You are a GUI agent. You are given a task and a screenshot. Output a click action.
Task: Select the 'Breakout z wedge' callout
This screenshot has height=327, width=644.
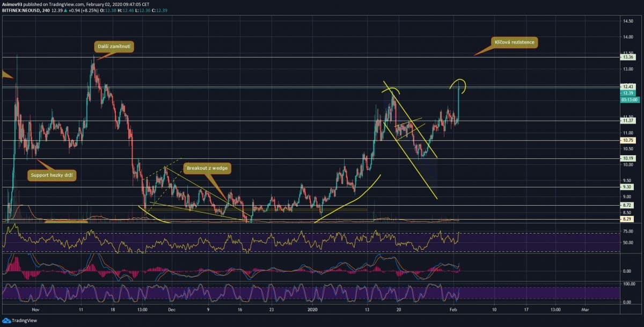pos(205,168)
